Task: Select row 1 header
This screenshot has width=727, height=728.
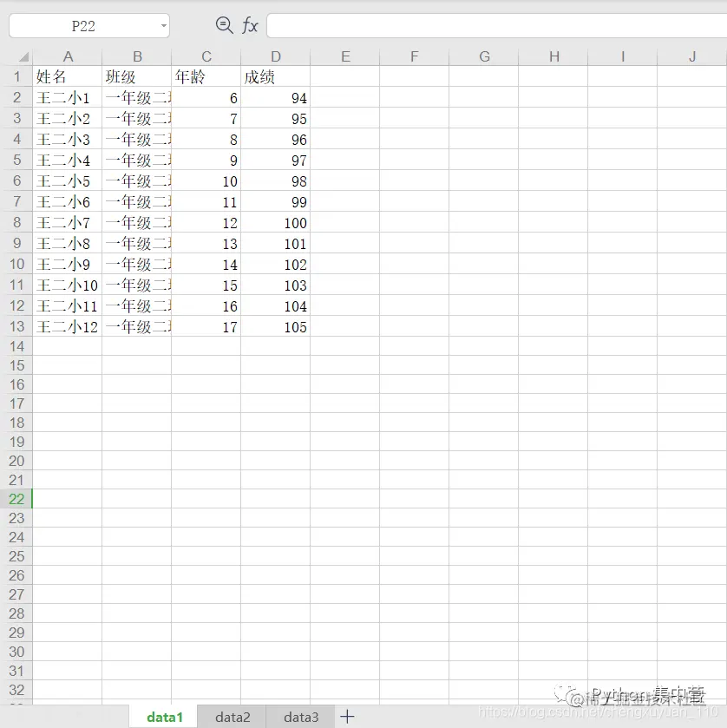Action: coord(16,76)
